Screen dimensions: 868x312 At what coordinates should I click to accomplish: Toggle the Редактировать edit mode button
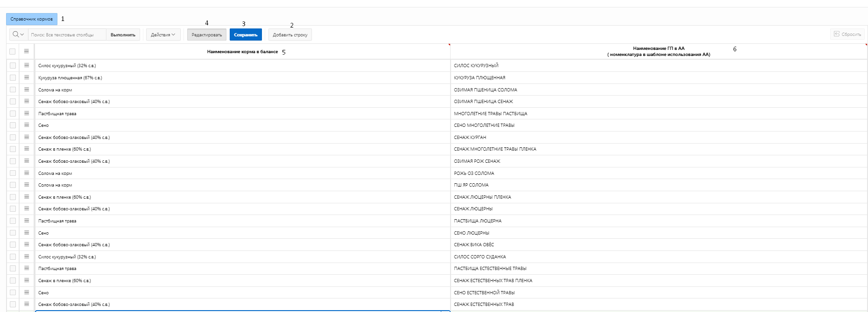[207, 35]
